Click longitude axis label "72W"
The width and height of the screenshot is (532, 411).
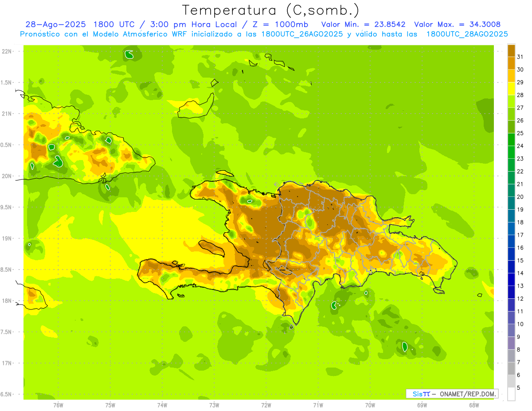click(266, 404)
